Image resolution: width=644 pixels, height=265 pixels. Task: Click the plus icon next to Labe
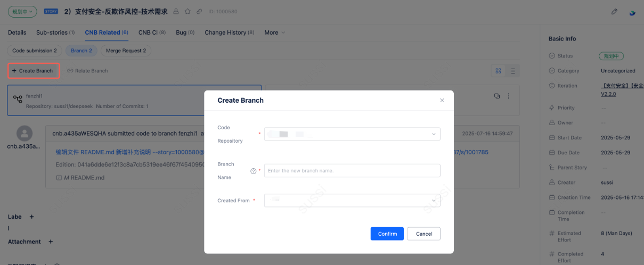click(31, 217)
